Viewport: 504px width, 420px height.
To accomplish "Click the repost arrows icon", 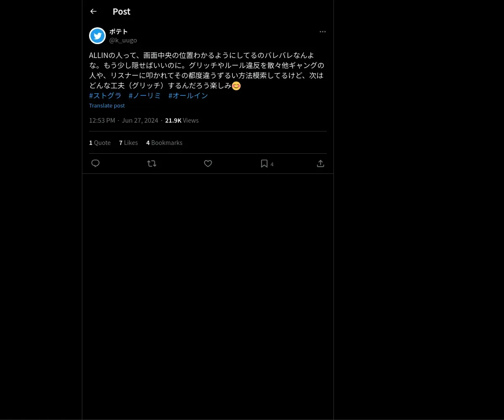I will pyautogui.click(x=152, y=163).
